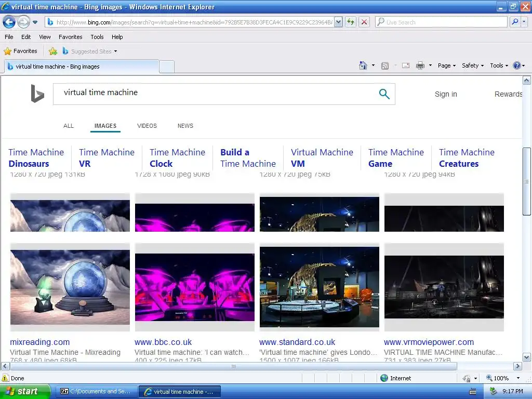Select Time Machine Game suggestion
This screenshot has width=532, height=399.
(396, 158)
